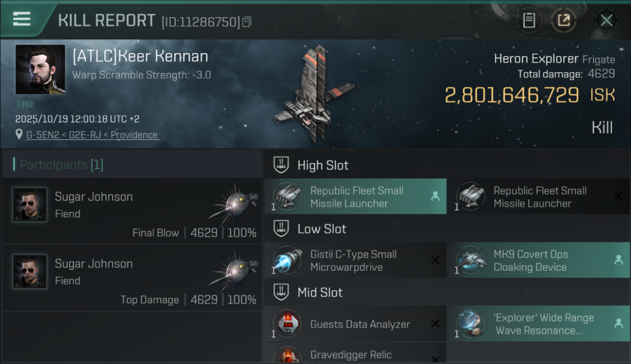The height and width of the screenshot is (364, 631).
Task: Click the High Slot section header
Action: click(323, 165)
